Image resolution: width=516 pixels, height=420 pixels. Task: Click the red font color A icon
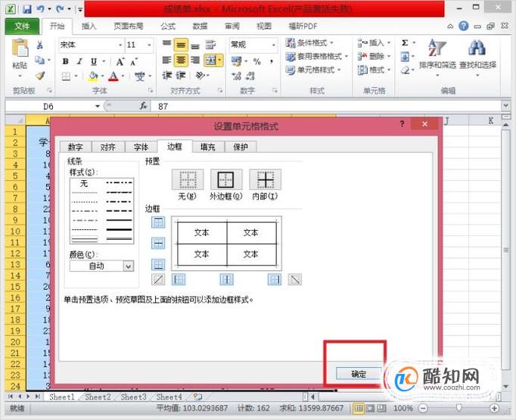pos(113,76)
